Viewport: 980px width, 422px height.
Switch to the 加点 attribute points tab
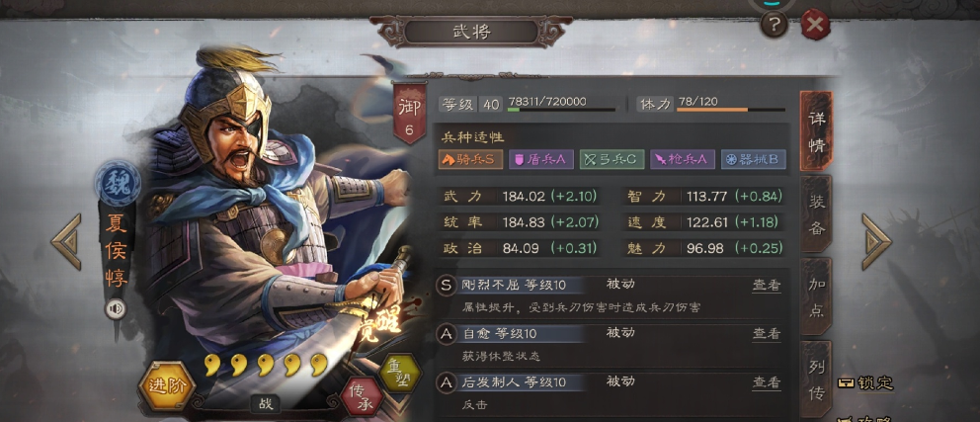pos(816,296)
